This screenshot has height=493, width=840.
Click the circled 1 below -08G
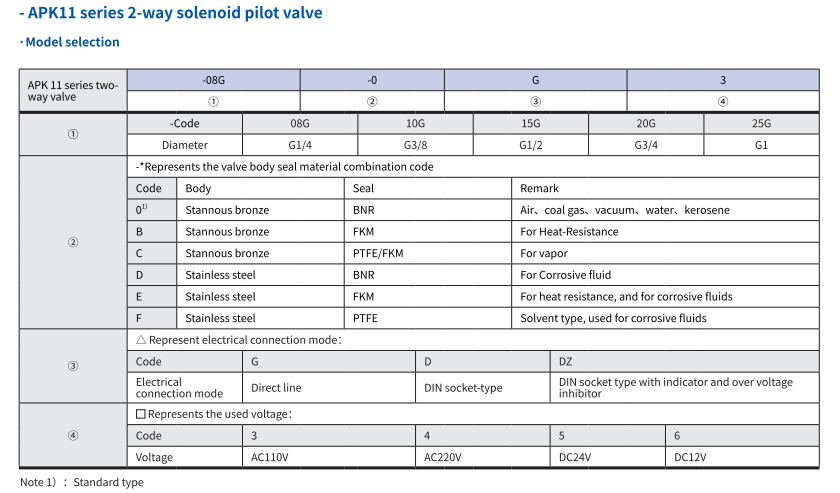213,101
